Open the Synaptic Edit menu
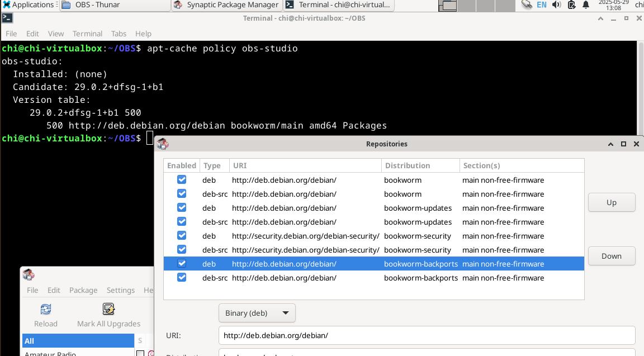Viewport: 644px width, 356px height. point(54,290)
